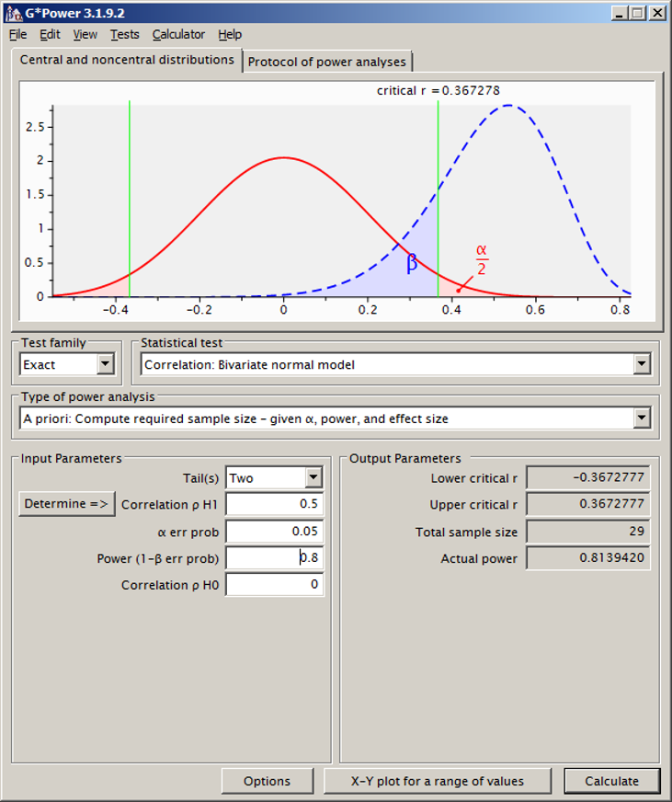Open the Tail(s) dropdown

click(314, 477)
